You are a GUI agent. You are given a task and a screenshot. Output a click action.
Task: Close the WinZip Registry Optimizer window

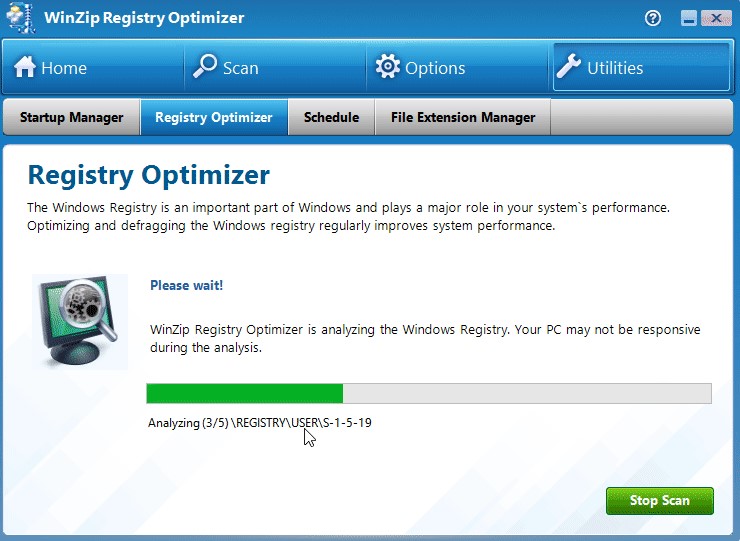coord(716,18)
